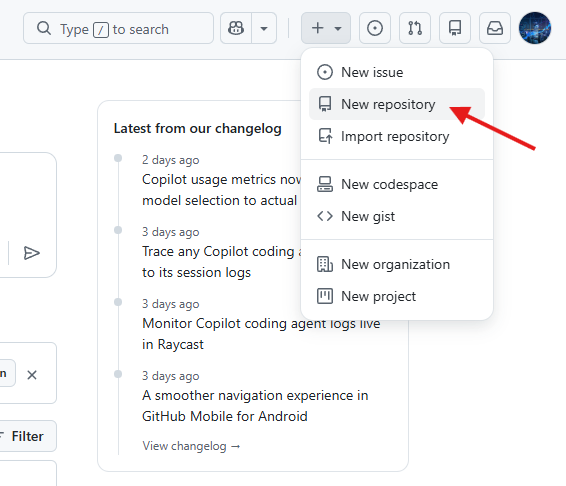Viewport: 566px width, 486px height.
Task: Click the search bar magnifier icon
Action: pos(44,28)
